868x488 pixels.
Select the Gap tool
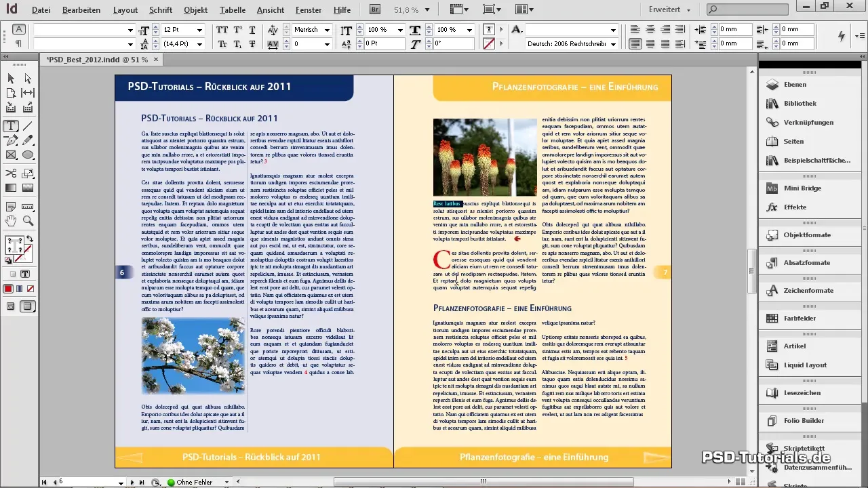pos(28,93)
